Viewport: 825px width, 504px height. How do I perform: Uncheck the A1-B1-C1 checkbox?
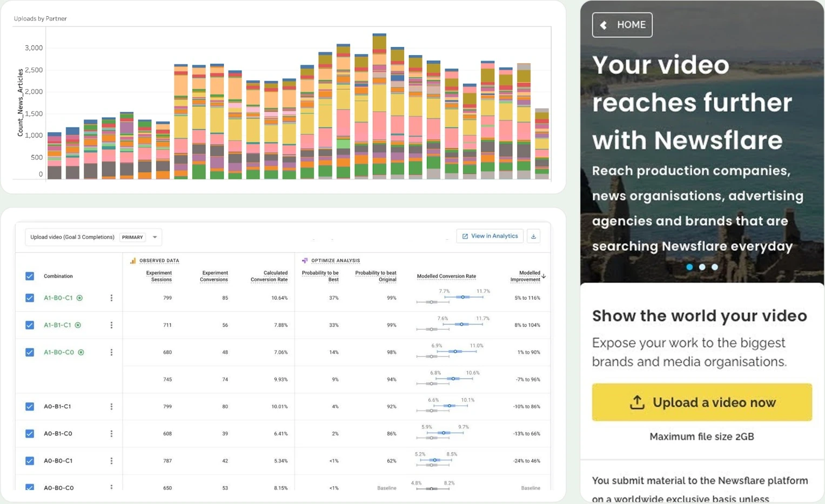(x=30, y=325)
